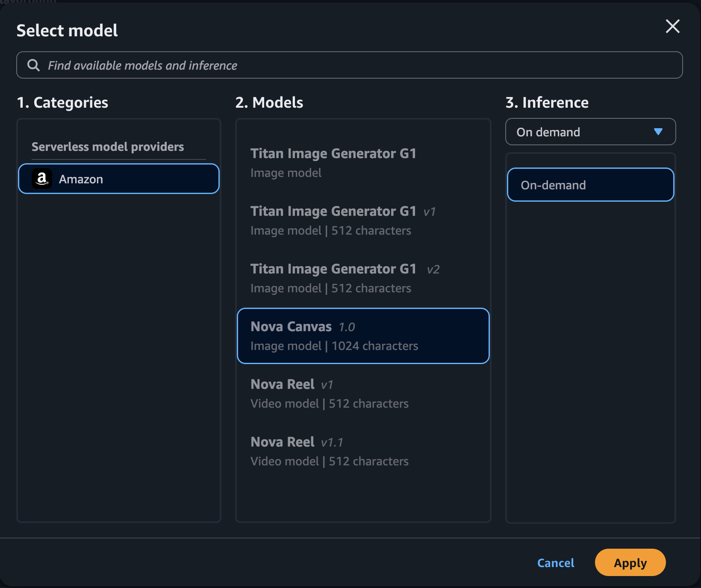701x588 pixels.
Task: Click the Amazon provider logo icon
Action: click(42, 179)
